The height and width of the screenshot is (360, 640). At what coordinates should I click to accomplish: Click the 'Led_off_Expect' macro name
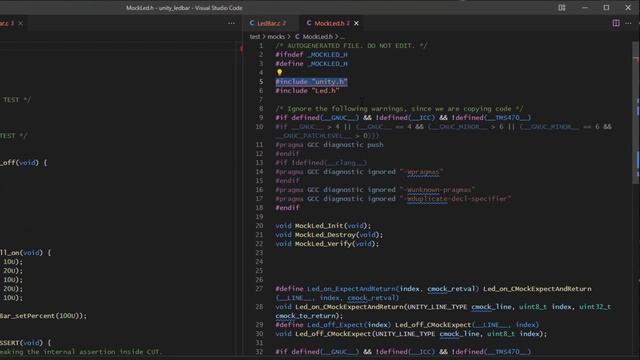click(335, 325)
